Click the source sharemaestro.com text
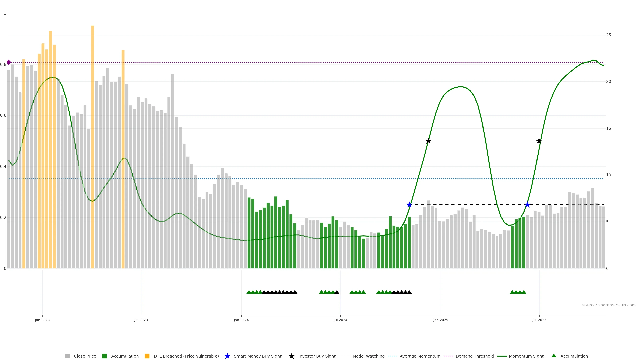This screenshot has height=362, width=644. tap(609, 305)
